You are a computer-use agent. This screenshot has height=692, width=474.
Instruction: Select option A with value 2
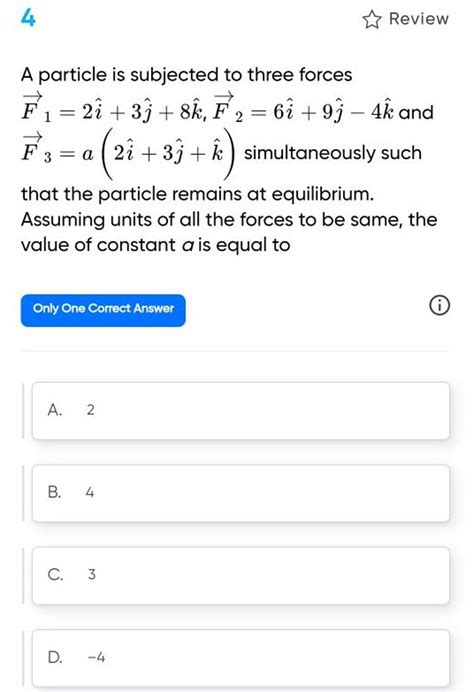coord(241,411)
